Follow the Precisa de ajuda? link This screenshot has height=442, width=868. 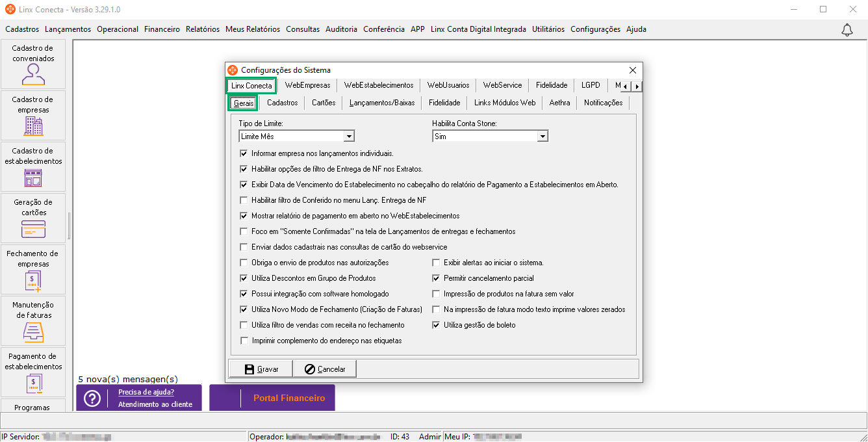(x=146, y=393)
